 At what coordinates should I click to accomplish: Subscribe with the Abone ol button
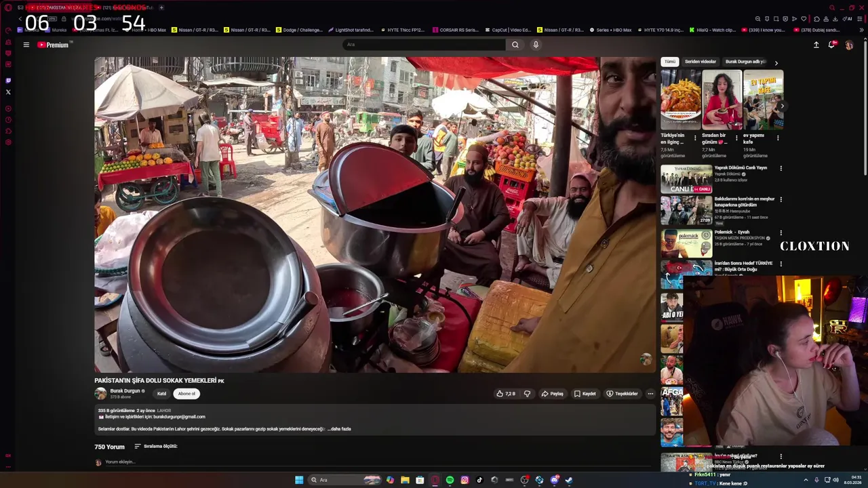point(186,394)
